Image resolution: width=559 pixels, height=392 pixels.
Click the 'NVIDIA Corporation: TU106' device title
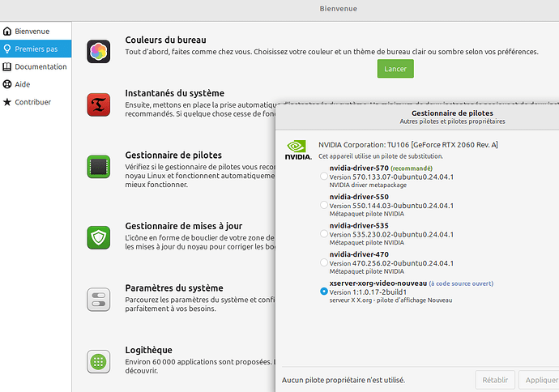[408, 145]
